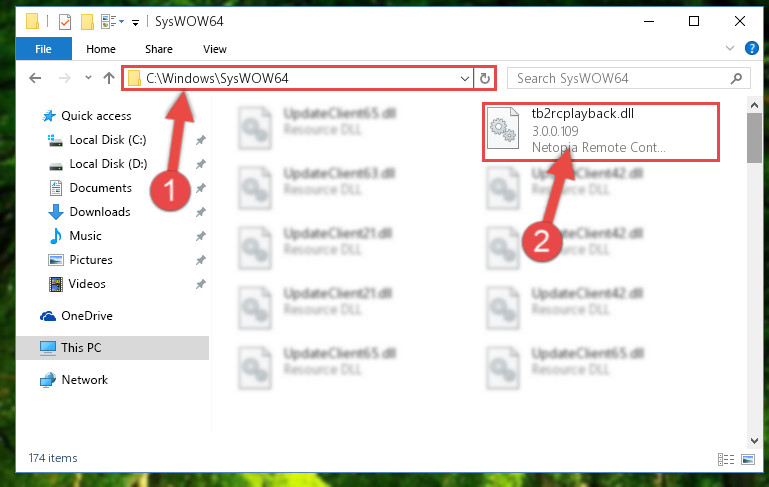Select the tb2rcplayback.dll file

coord(601,131)
